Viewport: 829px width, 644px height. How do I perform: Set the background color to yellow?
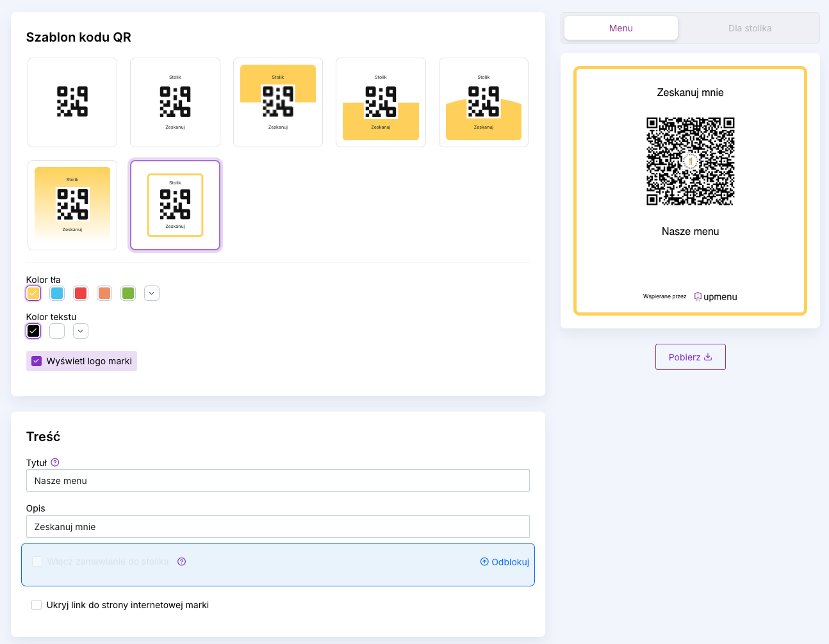pos(33,293)
